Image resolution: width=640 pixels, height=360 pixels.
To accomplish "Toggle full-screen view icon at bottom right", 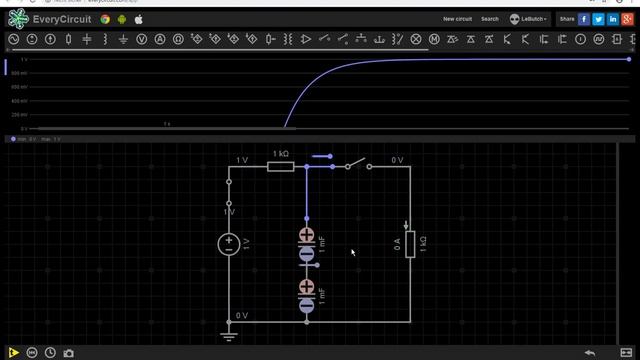I will (626, 352).
